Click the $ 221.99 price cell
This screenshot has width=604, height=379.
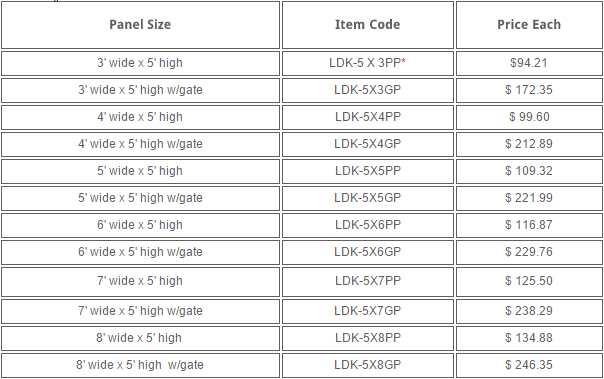[x=529, y=198]
